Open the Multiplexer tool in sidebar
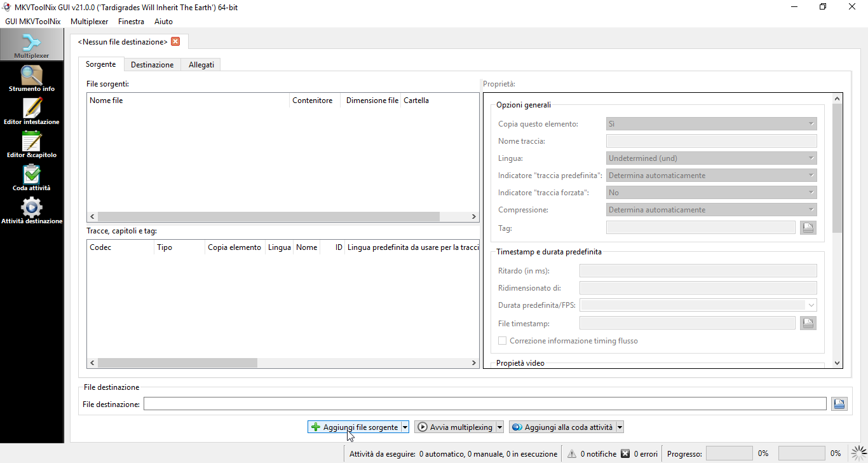This screenshot has height=463, width=868. pyautogui.click(x=32, y=45)
